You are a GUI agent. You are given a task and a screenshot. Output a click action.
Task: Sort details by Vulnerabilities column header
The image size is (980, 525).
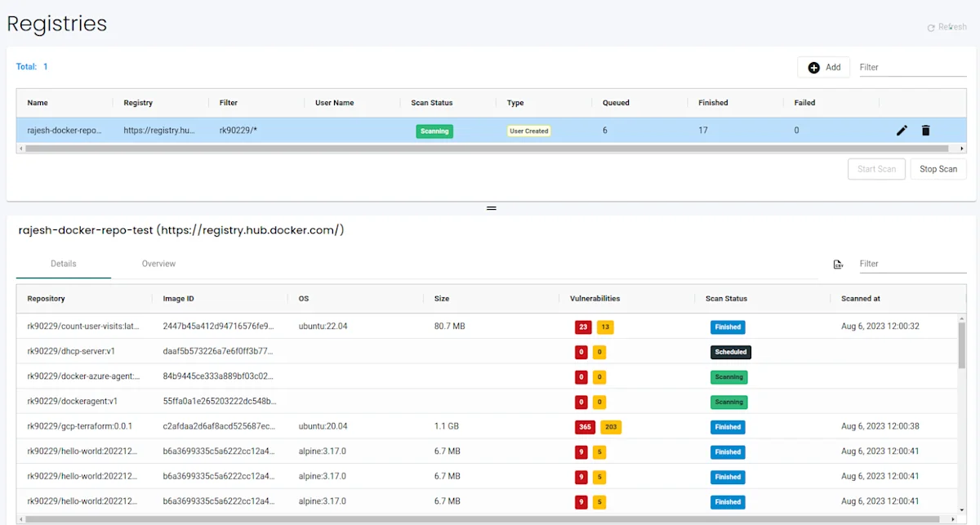(x=595, y=299)
